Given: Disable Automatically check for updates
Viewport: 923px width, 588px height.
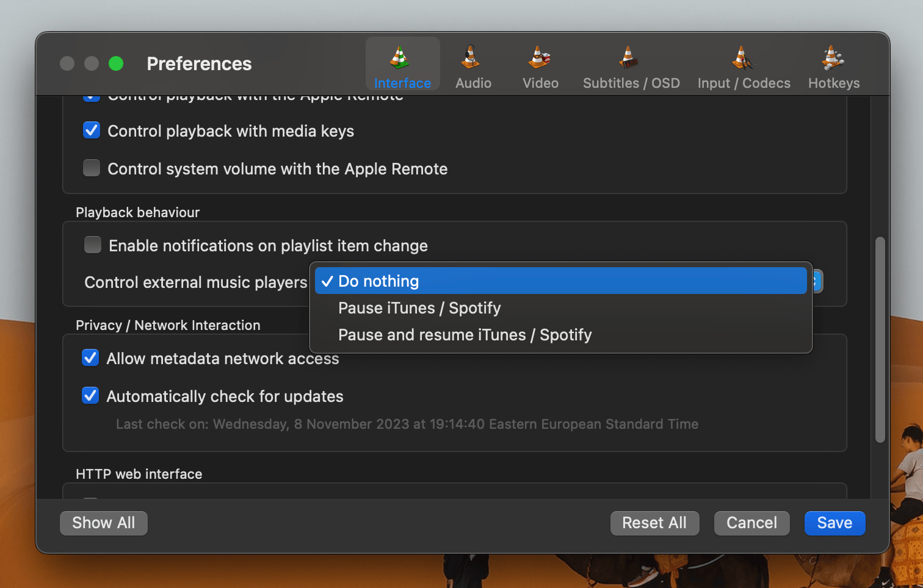Looking at the screenshot, I should 90,395.
